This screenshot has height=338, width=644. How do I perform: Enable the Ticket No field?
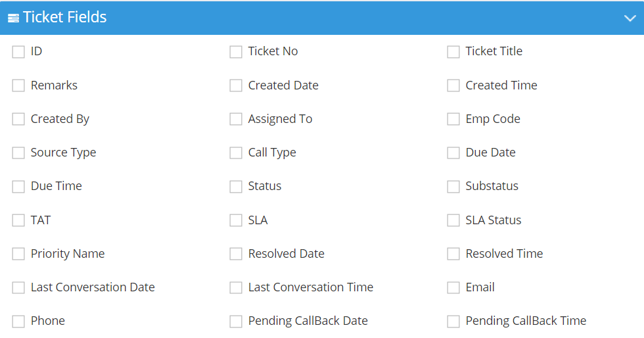coord(236,52)
